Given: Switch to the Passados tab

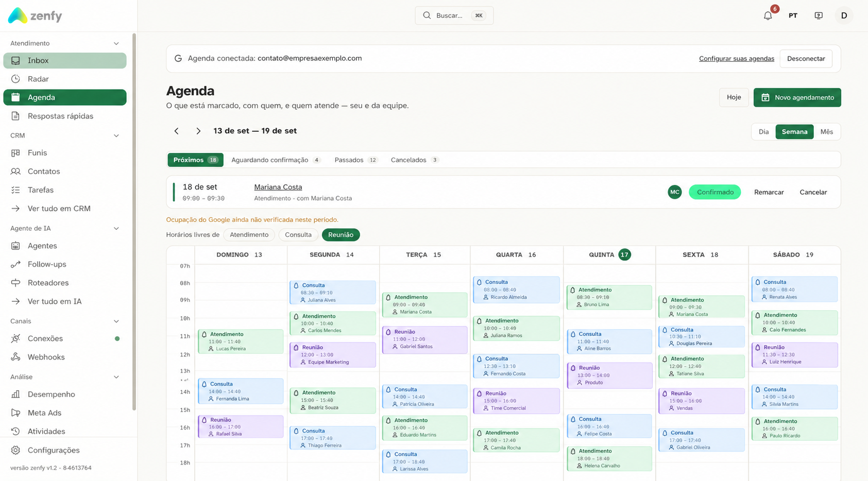Looking at the screenshot, I should click(x=356, y=160).
